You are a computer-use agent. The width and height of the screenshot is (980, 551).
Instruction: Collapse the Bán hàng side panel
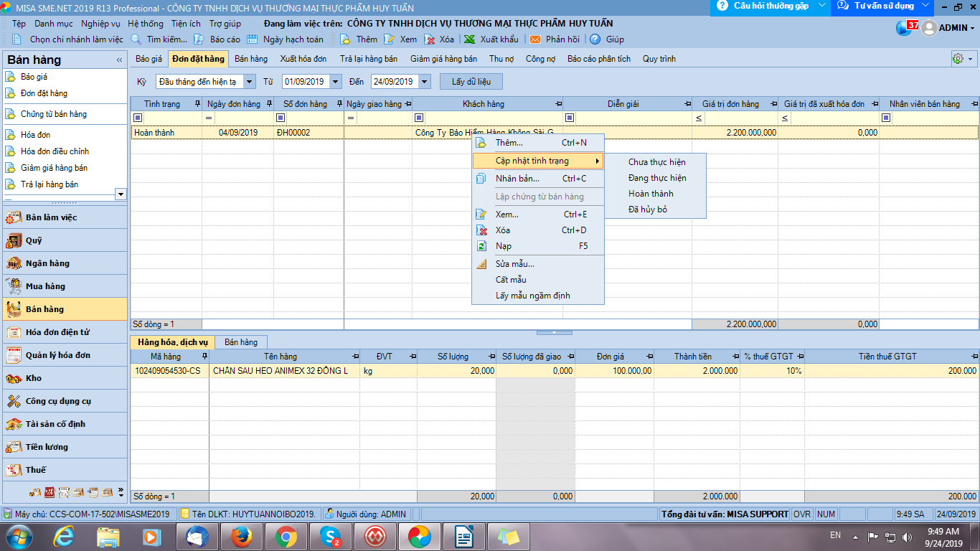[119, 60]
